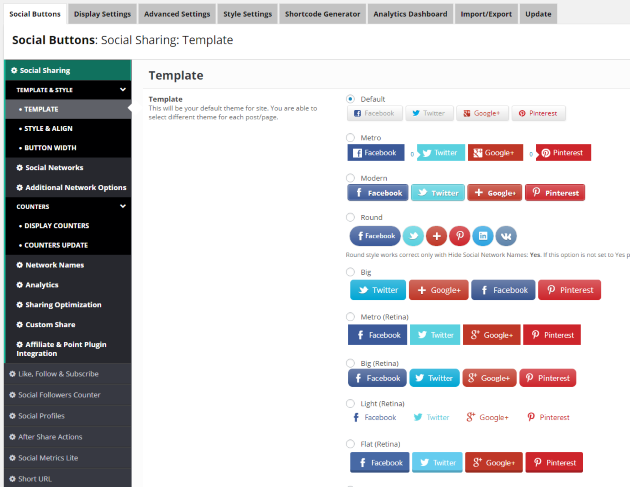
Task: Open the Social Followers Counter section
Action: pyautogui.click(x=68, y=395)
